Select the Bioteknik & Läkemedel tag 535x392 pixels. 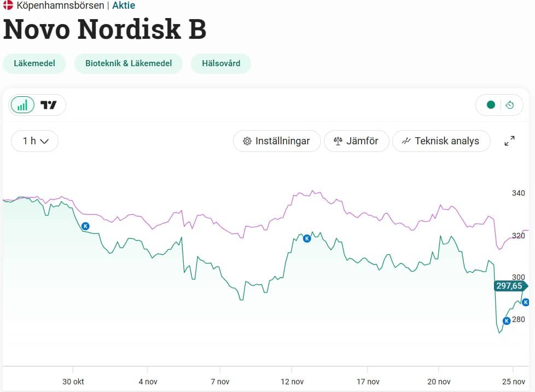[129, 63]
